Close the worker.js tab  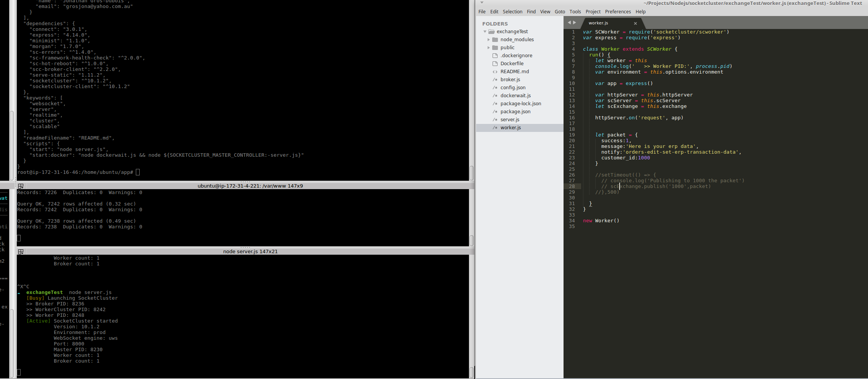pyautogui.click(x=635, y=23)
